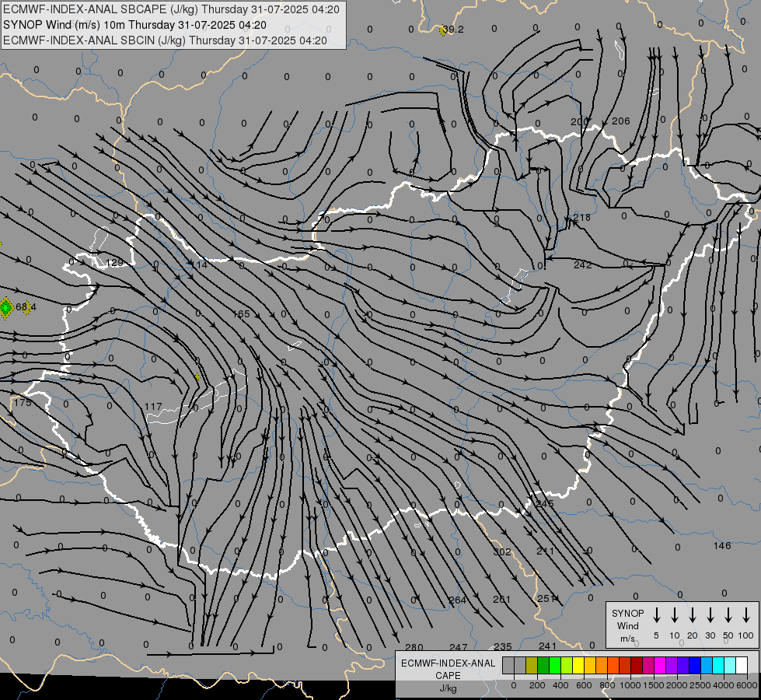Click the wind legend arrow above 10

point(674,614)
